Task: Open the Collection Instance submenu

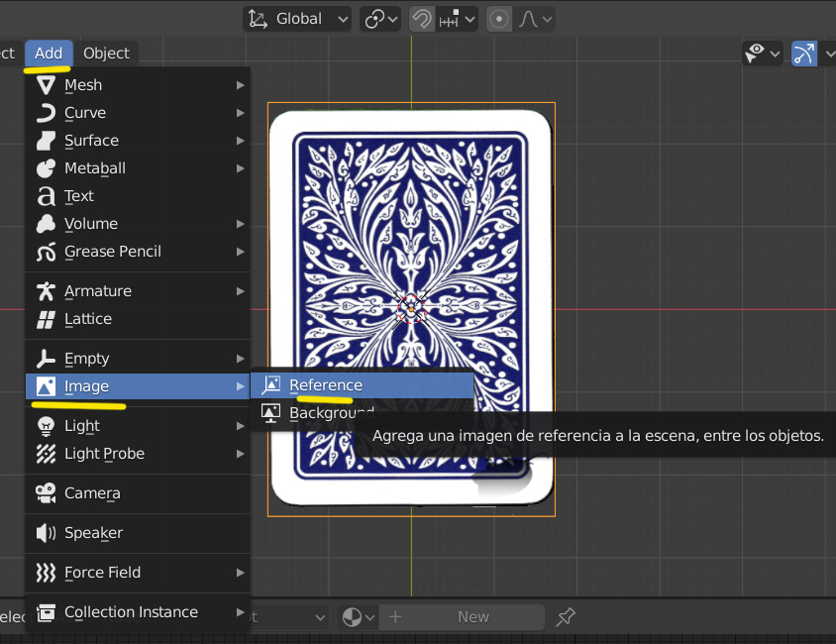Action: coord(138,612)
